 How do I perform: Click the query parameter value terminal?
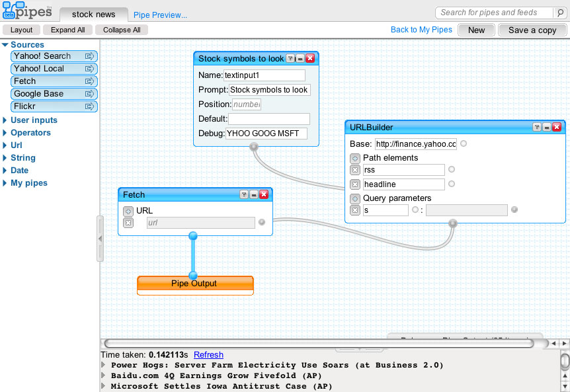coord(514,210)
